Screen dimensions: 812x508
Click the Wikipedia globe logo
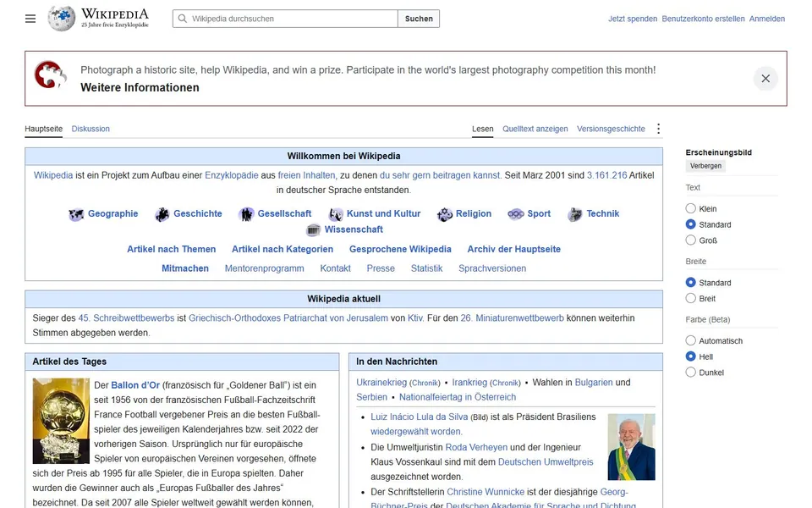pyautogui.click(x=62, y=19)
